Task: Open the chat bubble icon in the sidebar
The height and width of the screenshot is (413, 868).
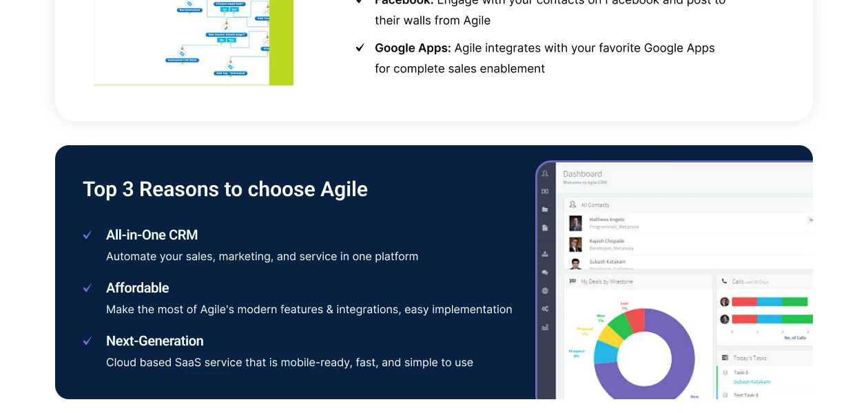Action: tap(545, 273)
